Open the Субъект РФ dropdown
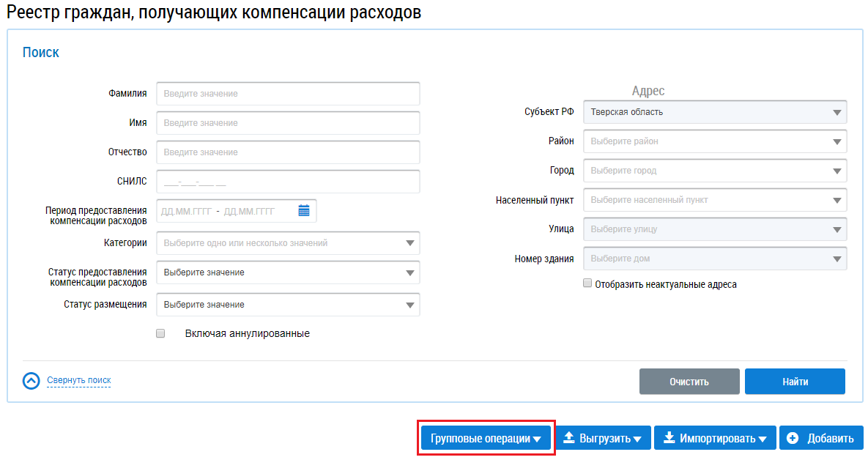 coord(715,112)
